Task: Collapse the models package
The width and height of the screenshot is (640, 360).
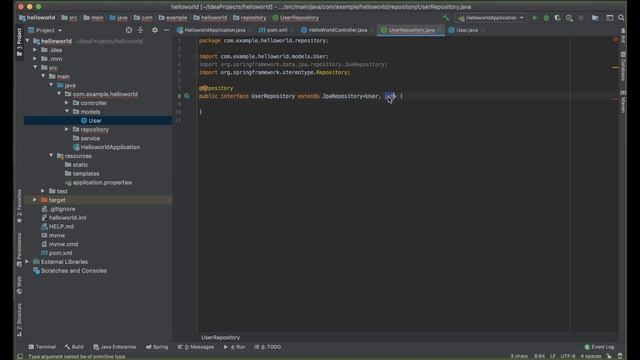Action: pyautogui.click(x=67, y=112)
